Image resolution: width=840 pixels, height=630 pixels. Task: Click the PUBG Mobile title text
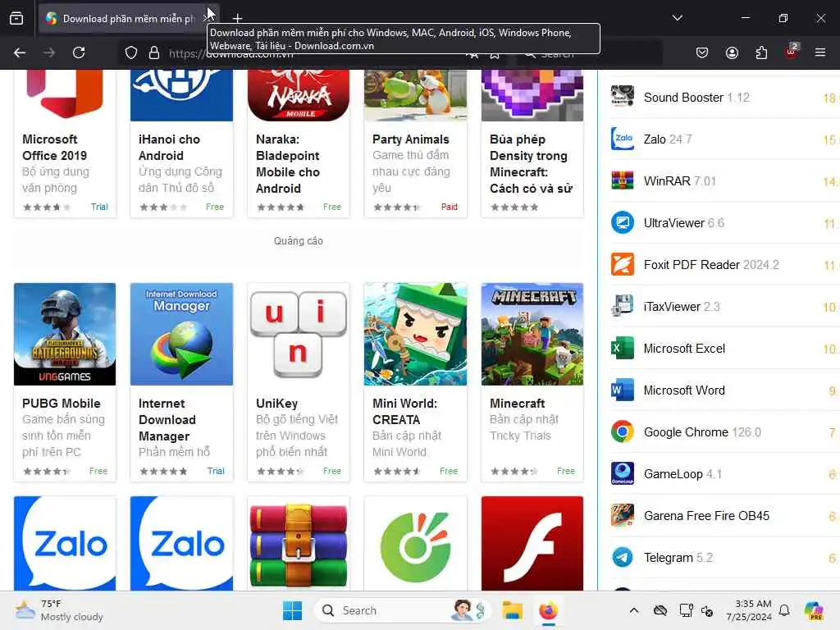[x=61, y=404]
